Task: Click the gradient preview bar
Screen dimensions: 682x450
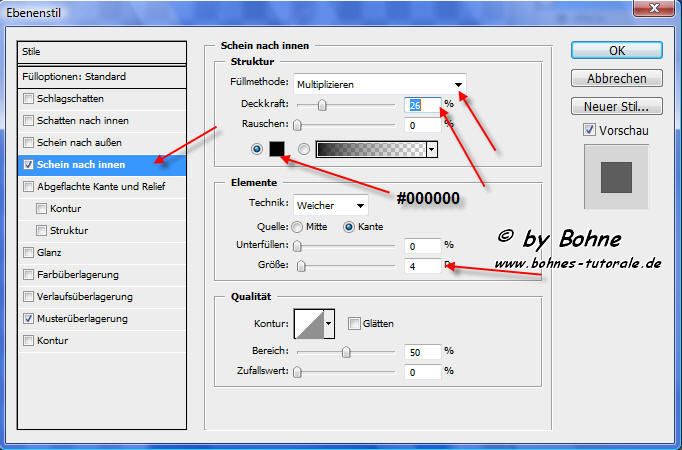Action: pyautogui.click(x=370, y=149)
